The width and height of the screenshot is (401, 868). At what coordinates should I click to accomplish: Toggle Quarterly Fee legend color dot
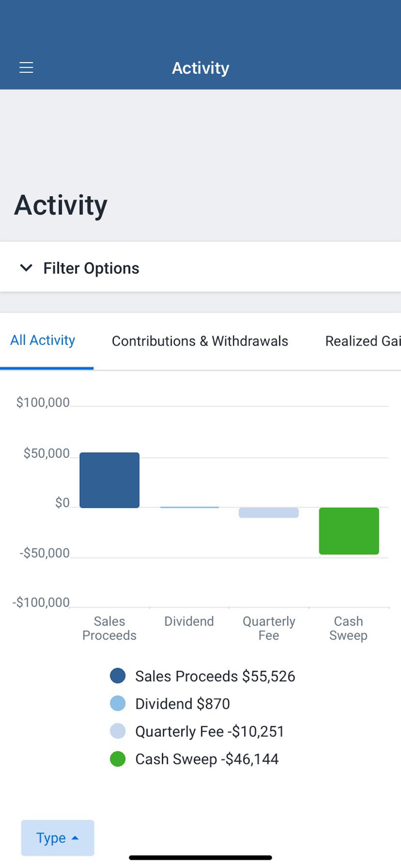click(x=117, y=731)
